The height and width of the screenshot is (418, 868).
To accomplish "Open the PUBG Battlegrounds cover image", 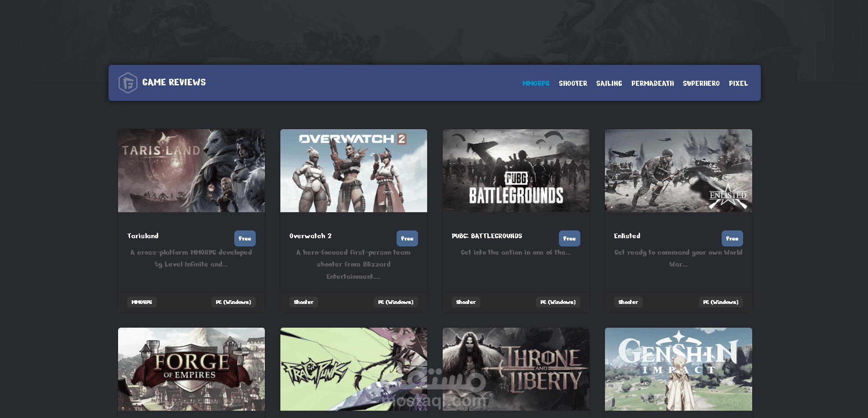I will 516,171.
